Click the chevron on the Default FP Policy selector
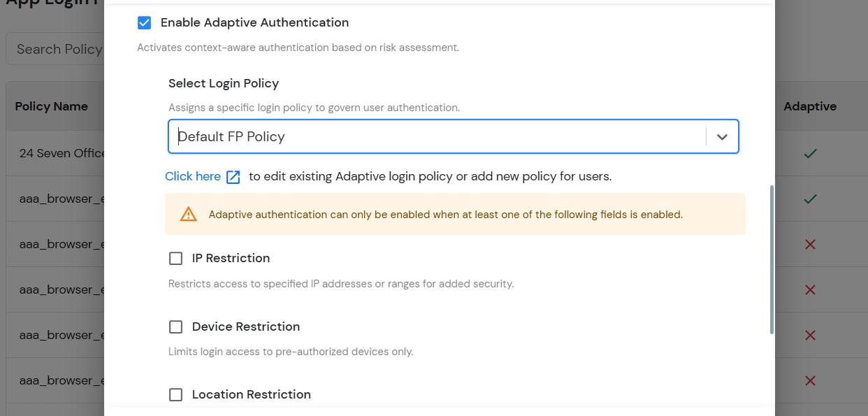868x416 pixels. tap(722, 136)
